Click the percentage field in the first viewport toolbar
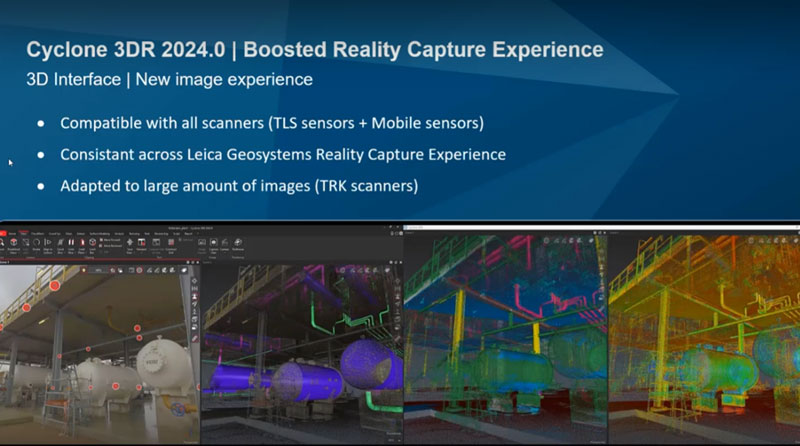Screen dimensions: 800x446 [98, 270]
